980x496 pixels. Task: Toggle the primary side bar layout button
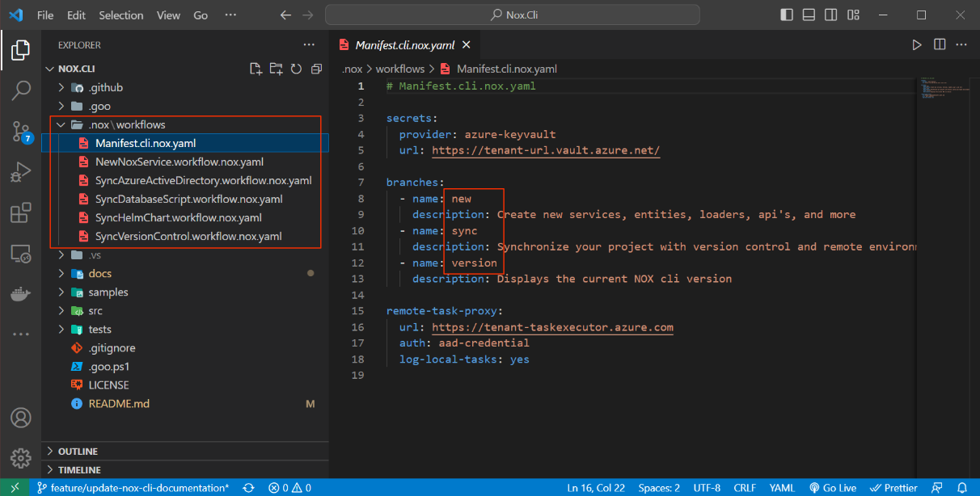coord(787,15)
